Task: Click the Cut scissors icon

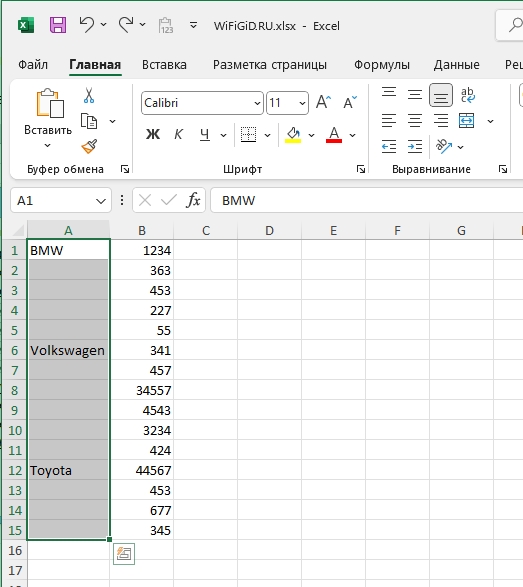Action: 89,96
